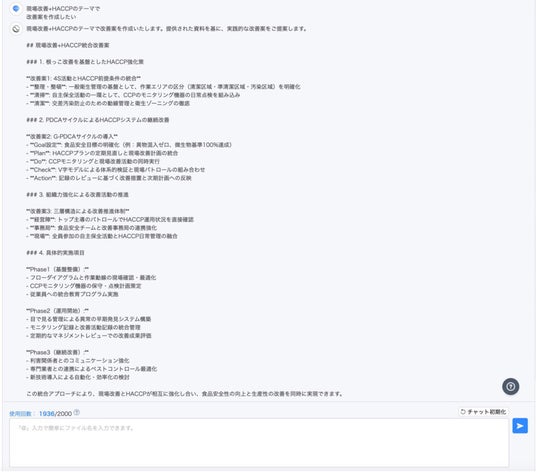536x472 pixels.
Task: Click the closing line この統合アプローチにより
Action: (x=185, y=394)
